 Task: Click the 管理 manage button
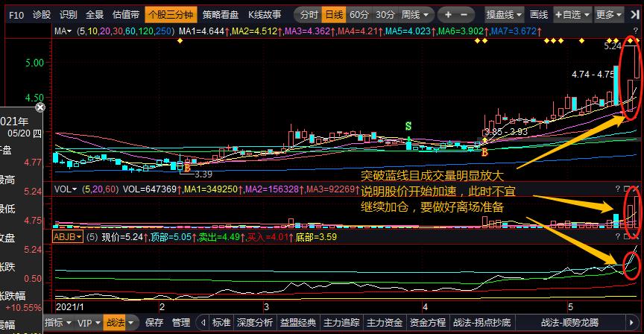point(181,323)
